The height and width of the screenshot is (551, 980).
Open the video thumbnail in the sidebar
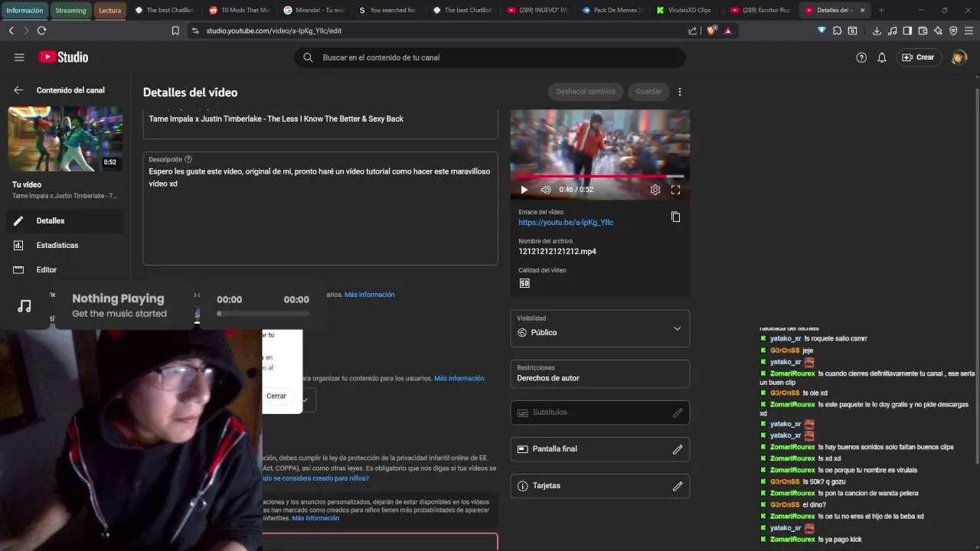[65, 139]
